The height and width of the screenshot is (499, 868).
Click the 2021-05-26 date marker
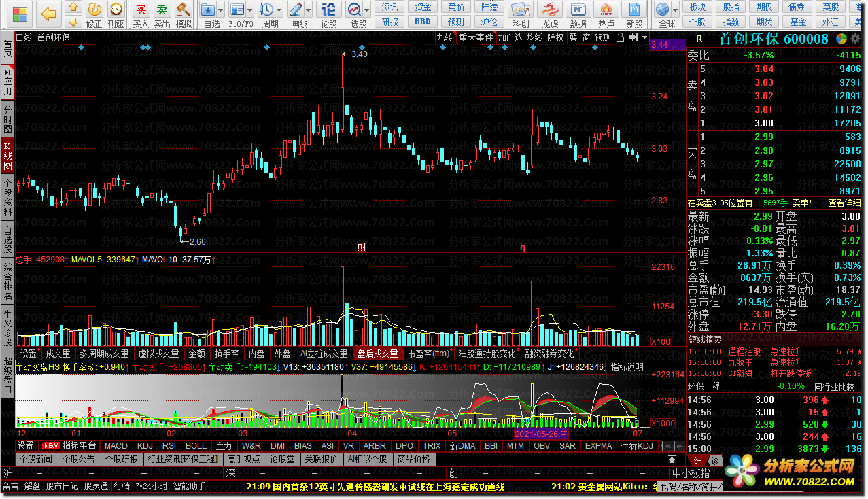tap(541, 433)
